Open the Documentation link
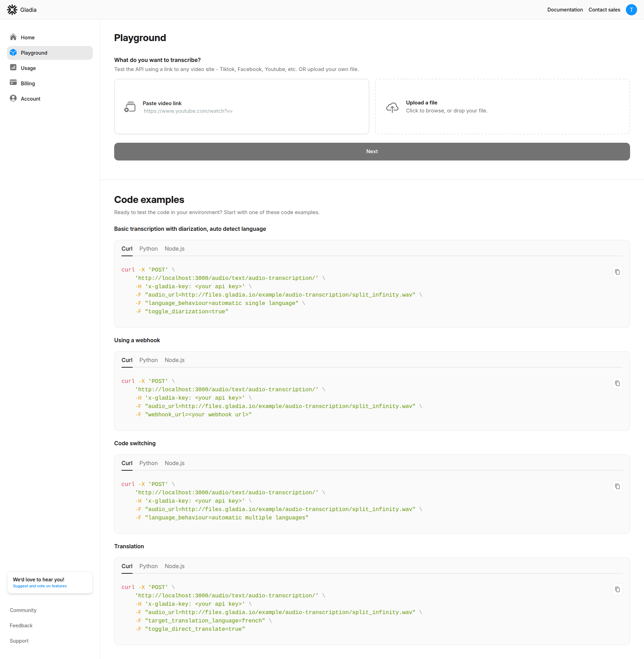 coord(565,9)
